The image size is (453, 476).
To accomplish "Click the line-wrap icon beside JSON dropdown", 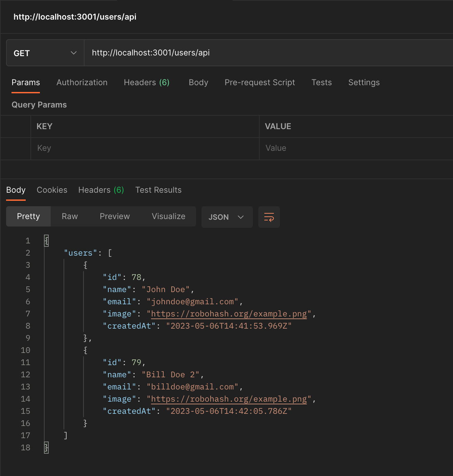I will click(269, 217).
